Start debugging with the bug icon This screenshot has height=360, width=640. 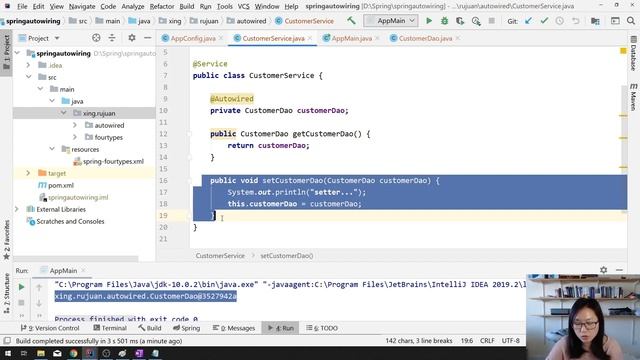point(444,21)
